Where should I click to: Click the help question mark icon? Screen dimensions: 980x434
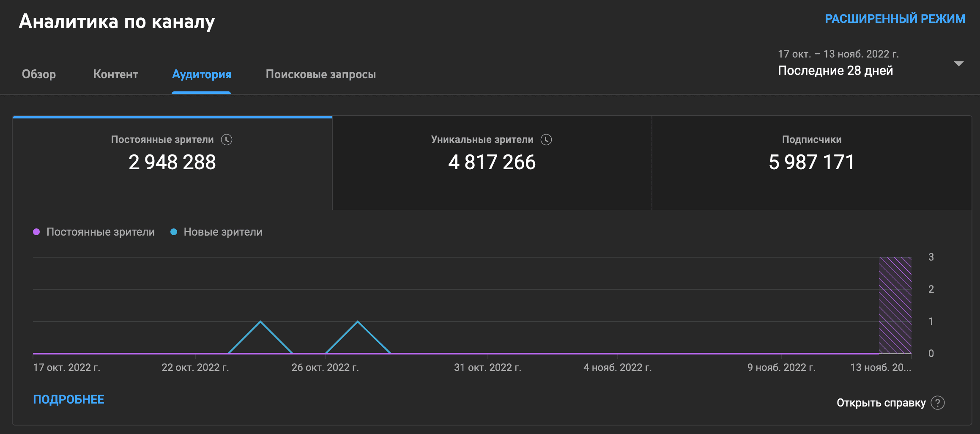tap(938, 403)
